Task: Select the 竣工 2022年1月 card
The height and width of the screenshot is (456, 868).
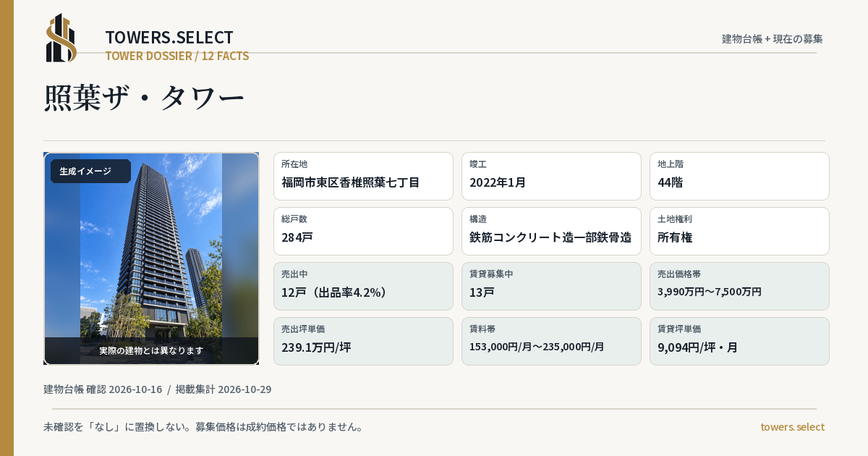Action: [x=551, y=176]
